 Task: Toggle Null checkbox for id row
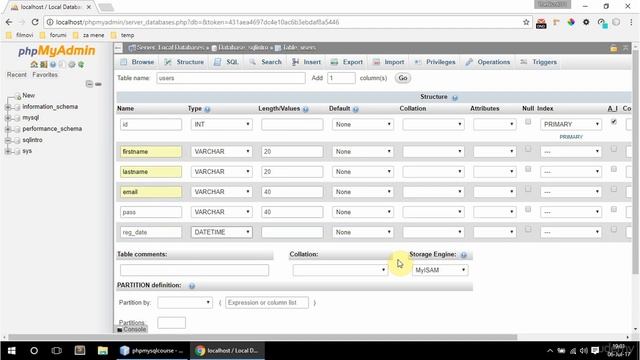point(528,122)
